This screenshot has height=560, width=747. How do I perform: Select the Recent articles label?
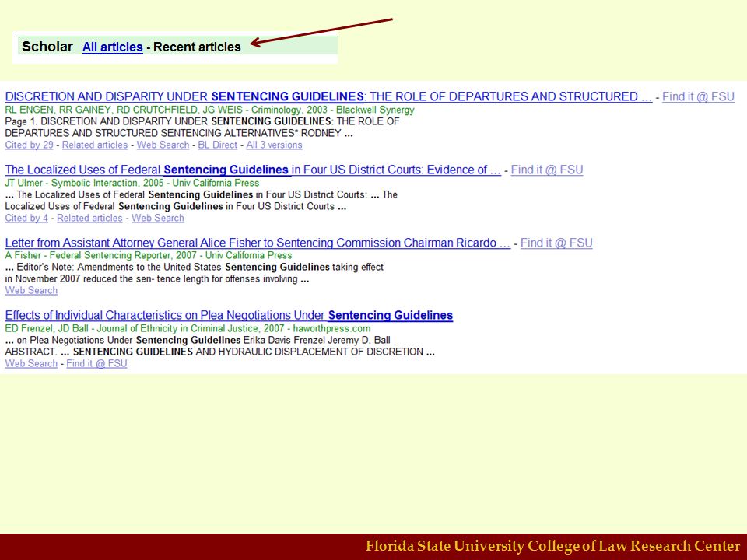[x=197, y=47]
